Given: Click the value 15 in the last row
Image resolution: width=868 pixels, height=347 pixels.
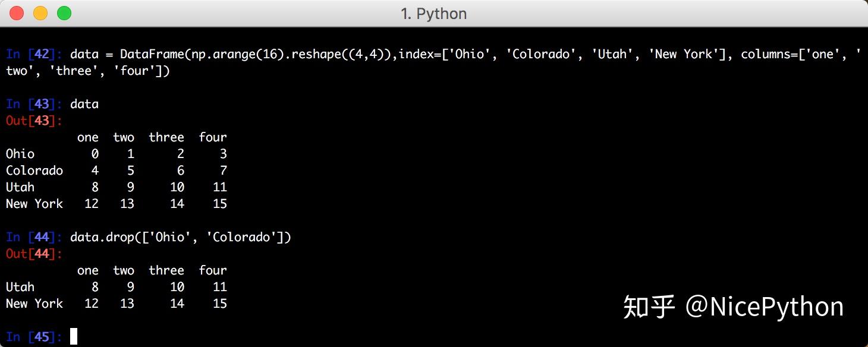Looking at the screenshot, I should pyautogui.click(x=219, y=303).
